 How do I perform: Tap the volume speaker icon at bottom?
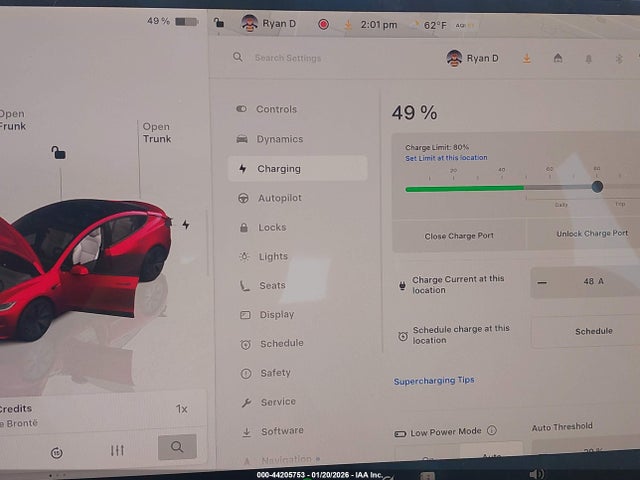(x=536, y=474)
